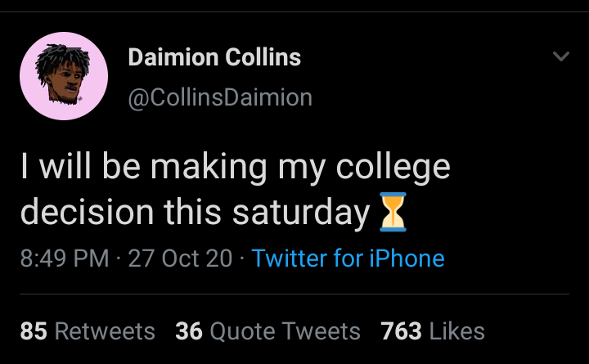Click the likes count number 763

point(401,331)
